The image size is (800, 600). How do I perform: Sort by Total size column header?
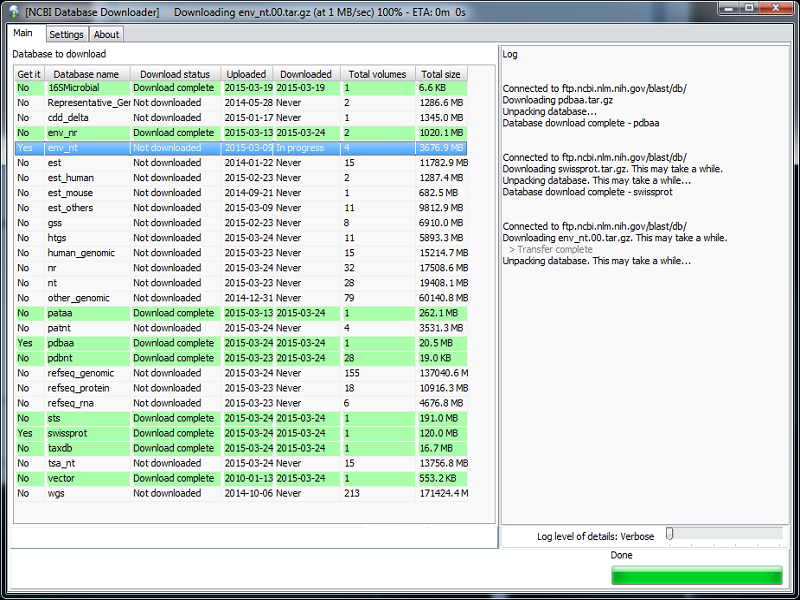pos(440,72)
